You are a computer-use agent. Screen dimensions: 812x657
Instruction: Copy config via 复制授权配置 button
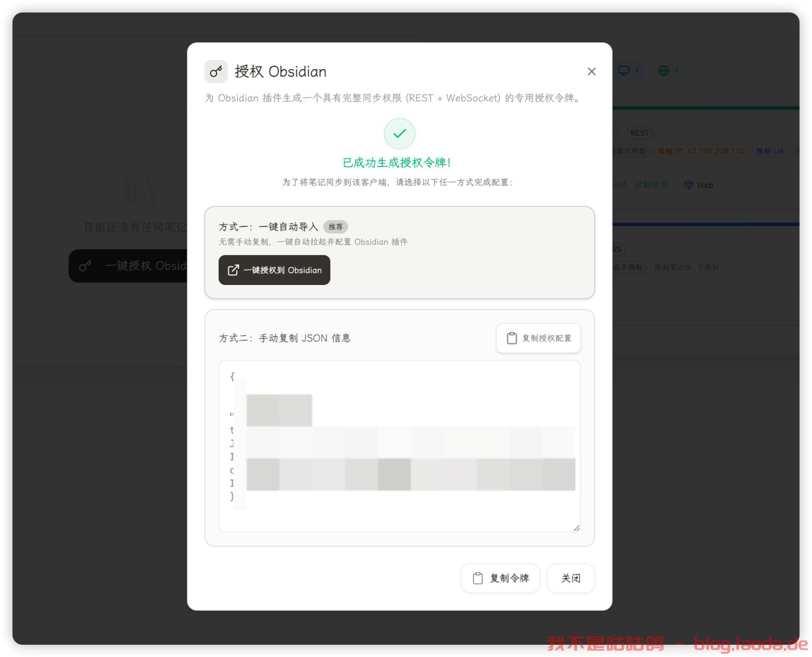(538, 338)
